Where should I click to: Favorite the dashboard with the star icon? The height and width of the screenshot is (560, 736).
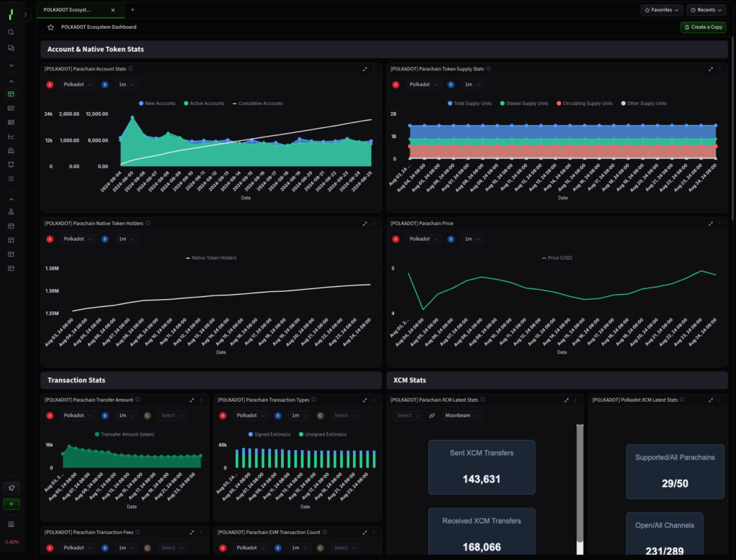(x=51, y=27)
